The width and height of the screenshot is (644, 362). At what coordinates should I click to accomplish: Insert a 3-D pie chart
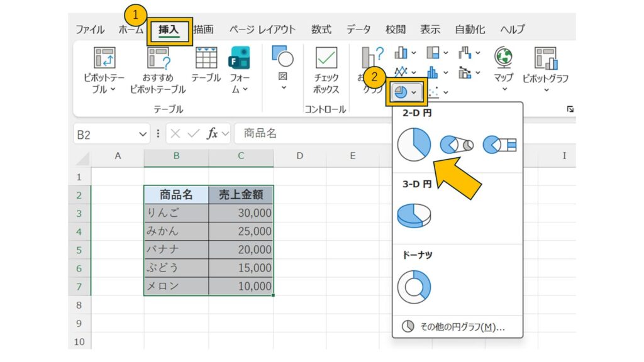click(414, 216)
